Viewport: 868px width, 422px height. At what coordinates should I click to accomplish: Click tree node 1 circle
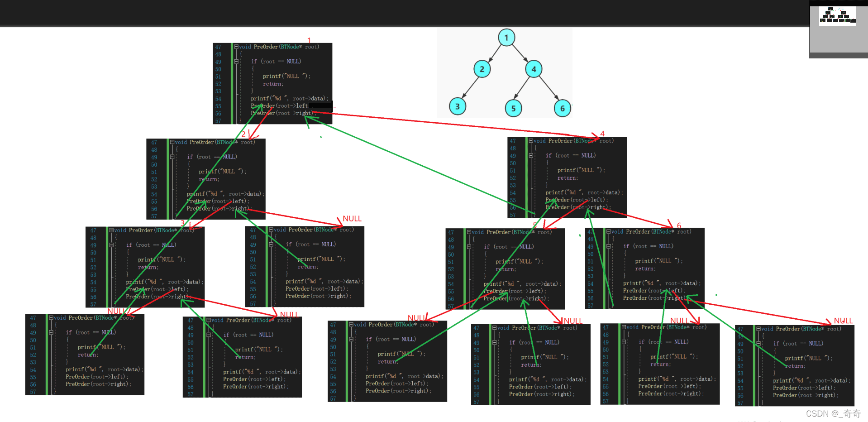[506, 38]
